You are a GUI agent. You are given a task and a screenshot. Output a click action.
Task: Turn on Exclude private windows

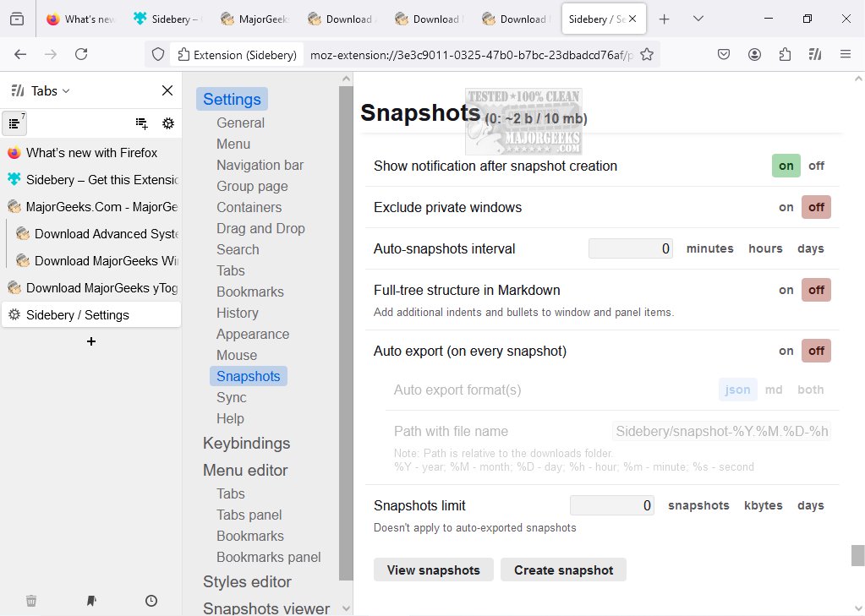click(x=786, y=207)
